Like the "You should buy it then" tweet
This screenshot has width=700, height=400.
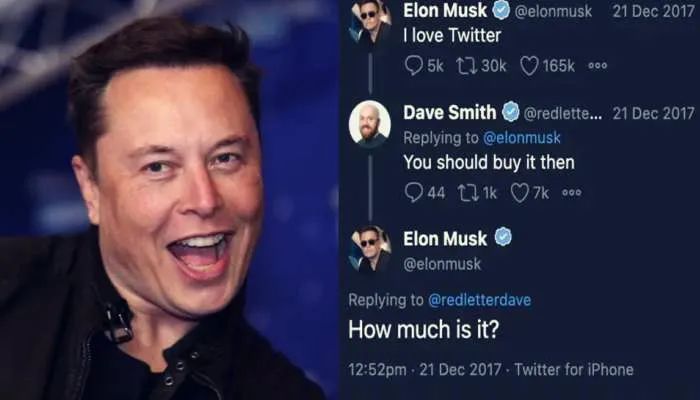point(520,193)
